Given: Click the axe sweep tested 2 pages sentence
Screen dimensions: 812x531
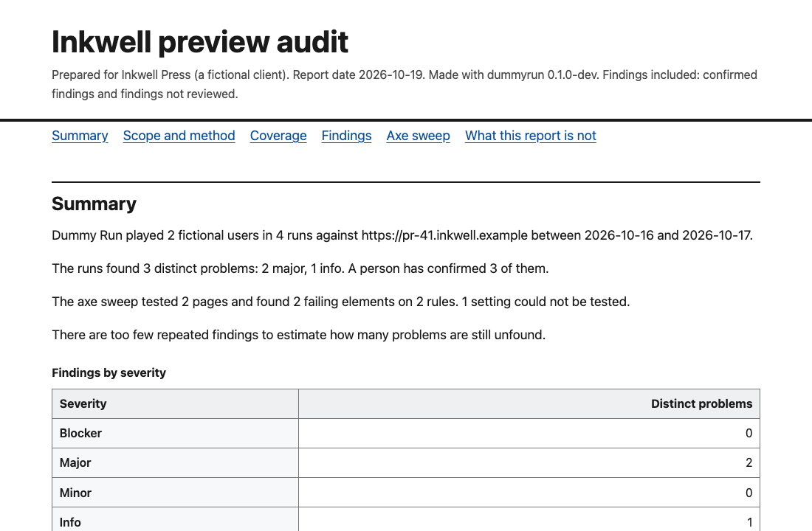Looking at the screenshot, I should pyautogui.click(x=341, y=302).
